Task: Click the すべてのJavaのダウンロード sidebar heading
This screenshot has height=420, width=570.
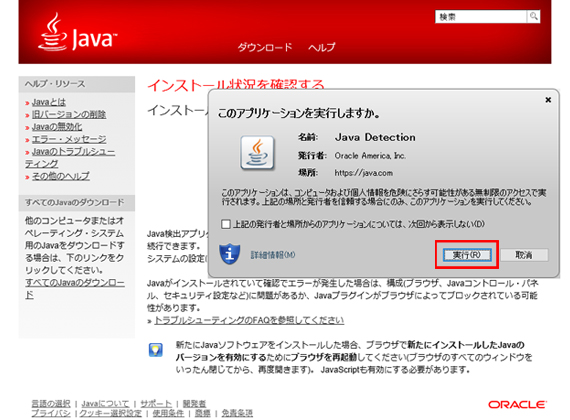Action: (x=74, y=203)
